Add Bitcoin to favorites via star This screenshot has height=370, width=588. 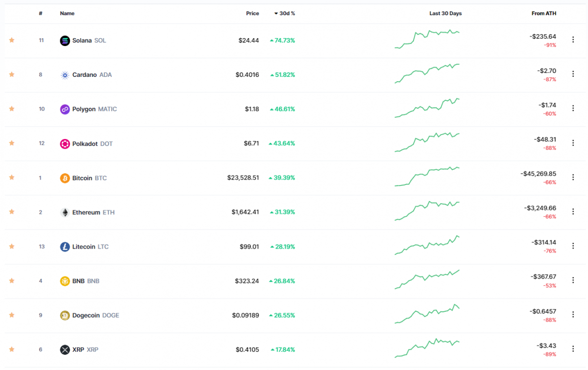point(11,178)
